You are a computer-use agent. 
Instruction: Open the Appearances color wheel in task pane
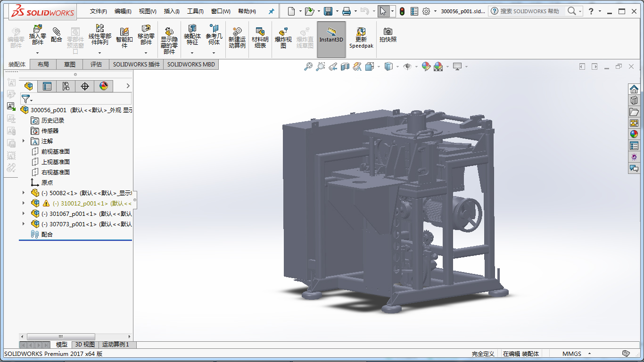point(634,134)
